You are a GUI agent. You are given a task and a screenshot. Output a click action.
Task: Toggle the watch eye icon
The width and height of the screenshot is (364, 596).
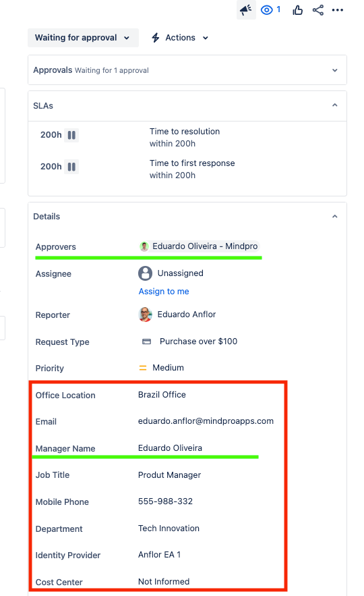pyautogui.click(x=267, y=10)
